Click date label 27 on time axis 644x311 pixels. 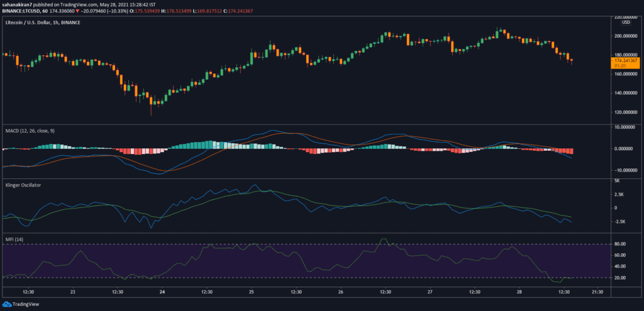[430, 292]
